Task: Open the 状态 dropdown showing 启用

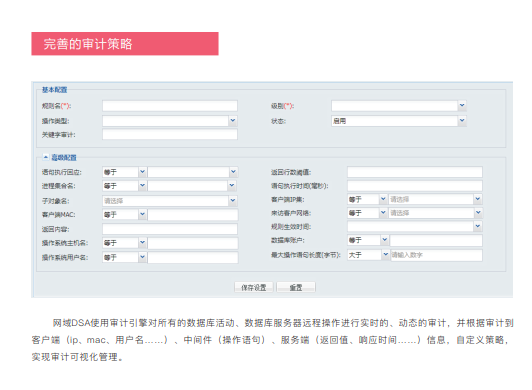Action: (399, 121)
